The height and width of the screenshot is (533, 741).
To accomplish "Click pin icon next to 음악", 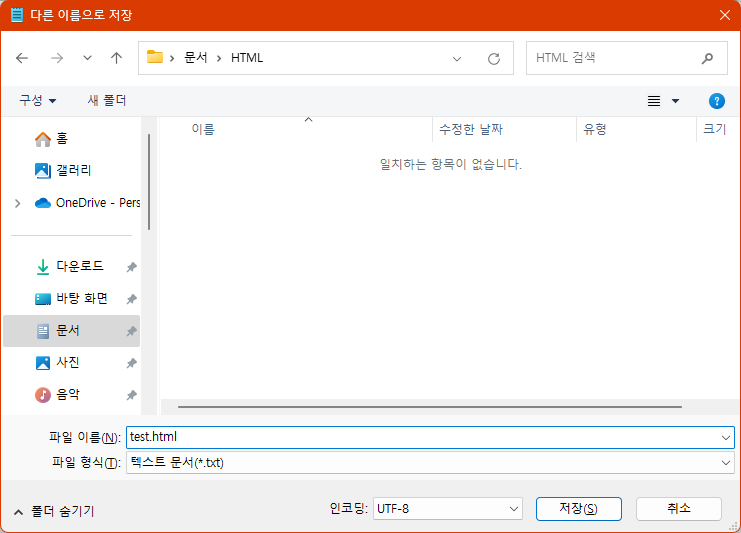I will (131, 395).
